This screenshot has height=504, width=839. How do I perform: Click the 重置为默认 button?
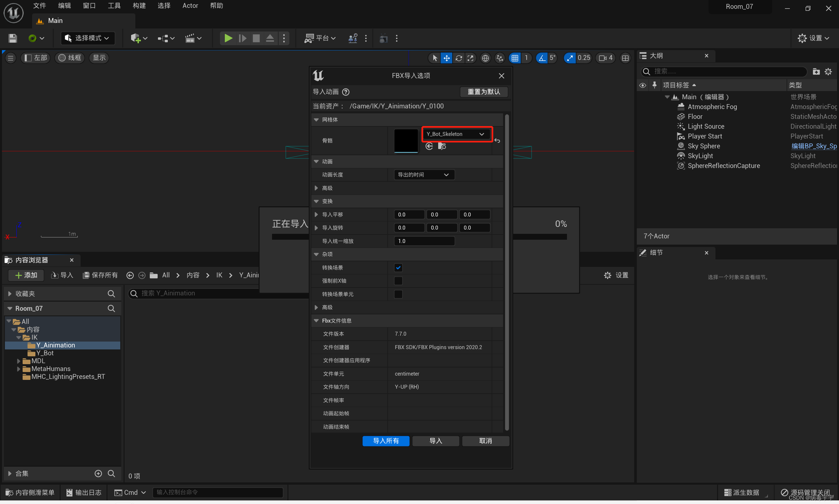click(x=483, y=92)
